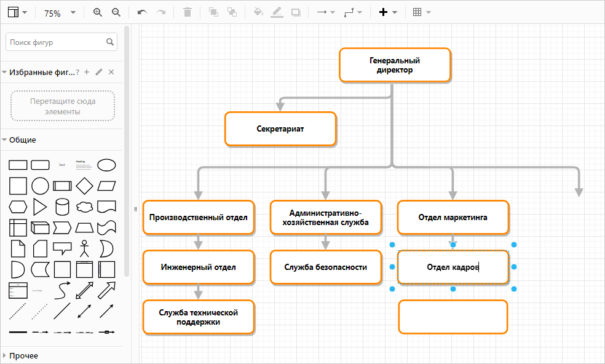Expand the Прочее section
This screenshot has height=364, width=605.
coord(5,355)
